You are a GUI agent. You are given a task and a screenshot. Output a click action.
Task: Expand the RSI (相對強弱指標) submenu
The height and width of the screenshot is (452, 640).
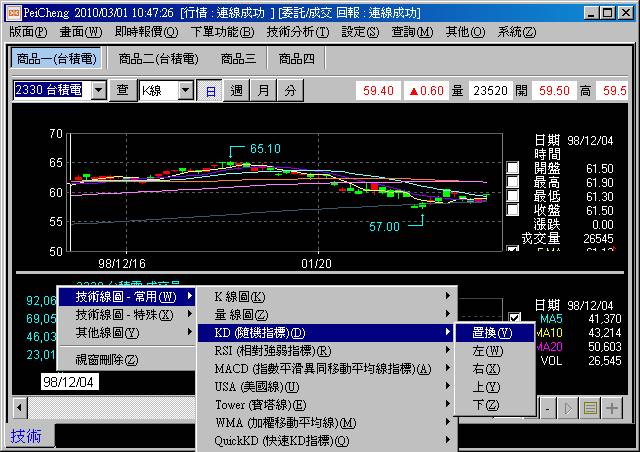point(327,350)
